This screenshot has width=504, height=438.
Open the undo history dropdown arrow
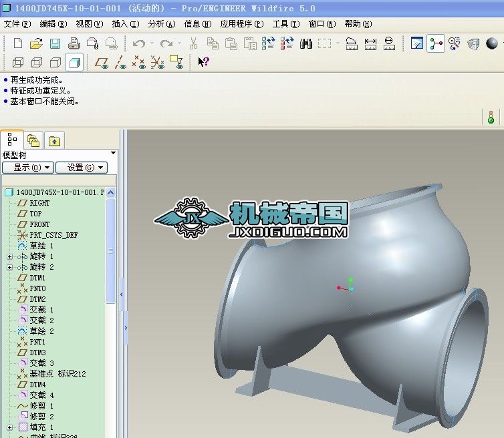152,43
